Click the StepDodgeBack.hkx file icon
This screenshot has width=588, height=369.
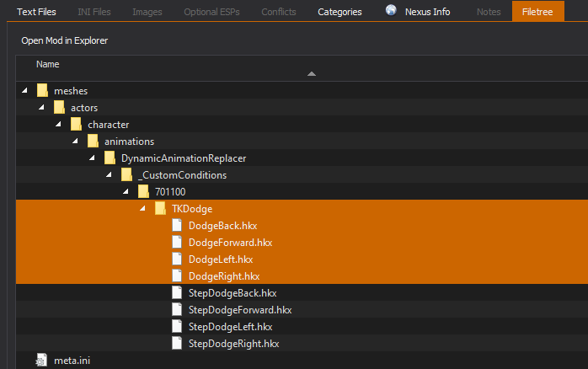click(x=177, y=292)
